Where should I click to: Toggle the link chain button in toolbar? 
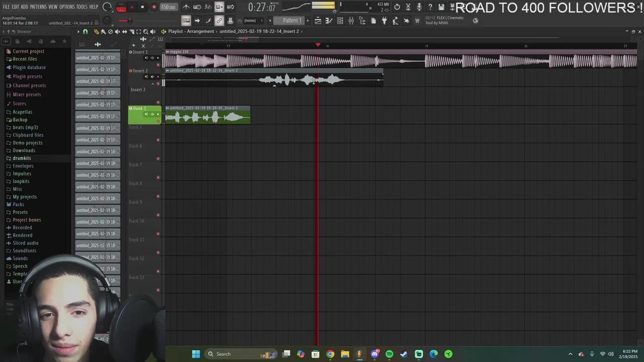coord(219,21)
